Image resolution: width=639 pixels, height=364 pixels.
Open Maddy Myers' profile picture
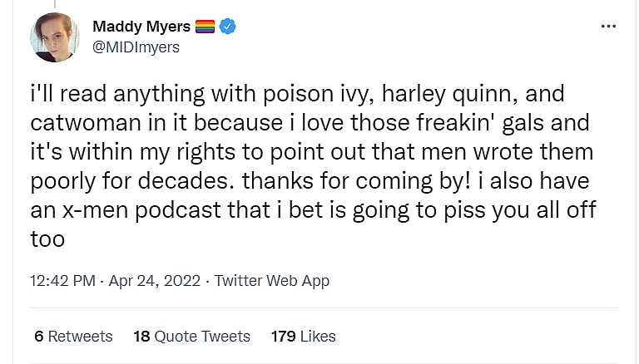click(x=55, y=38)
